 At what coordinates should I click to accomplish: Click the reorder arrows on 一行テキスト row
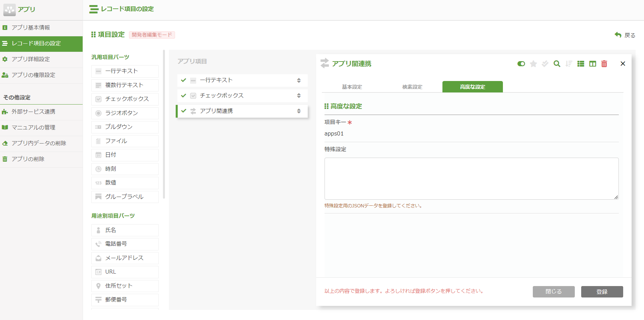pos(299,80)
